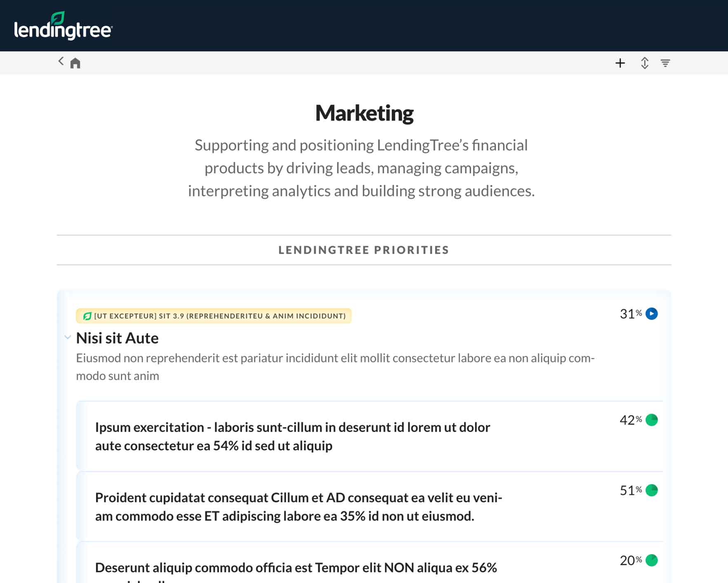Click the 31% progress value
This screenshot has width=728, height=583.
coord(630,313)
